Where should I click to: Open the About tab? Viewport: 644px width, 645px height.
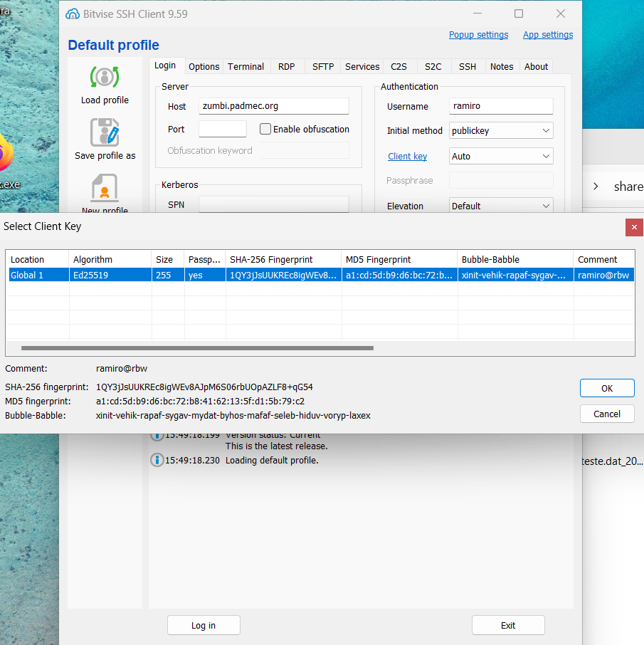(x=537, y=67)
